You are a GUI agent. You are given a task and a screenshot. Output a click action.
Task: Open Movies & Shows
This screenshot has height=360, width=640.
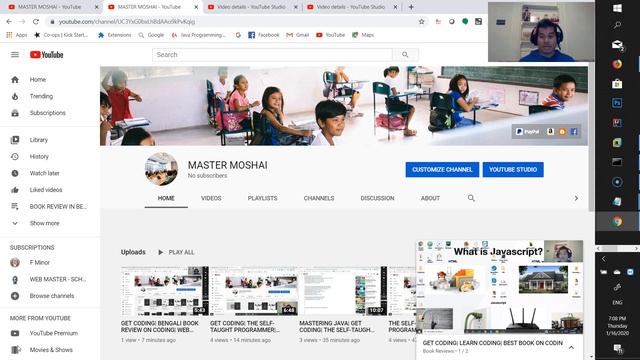pyautogui.click(x=51, y=350)
